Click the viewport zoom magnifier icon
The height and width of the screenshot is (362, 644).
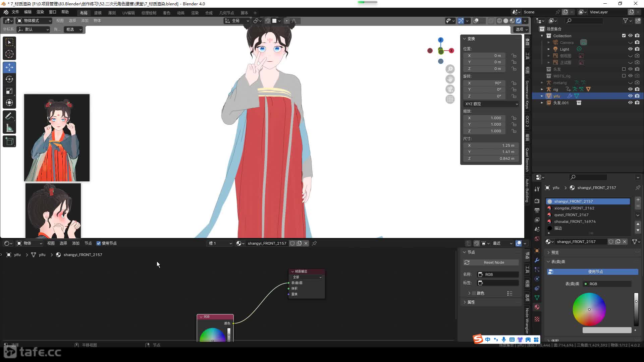point(450,69)
